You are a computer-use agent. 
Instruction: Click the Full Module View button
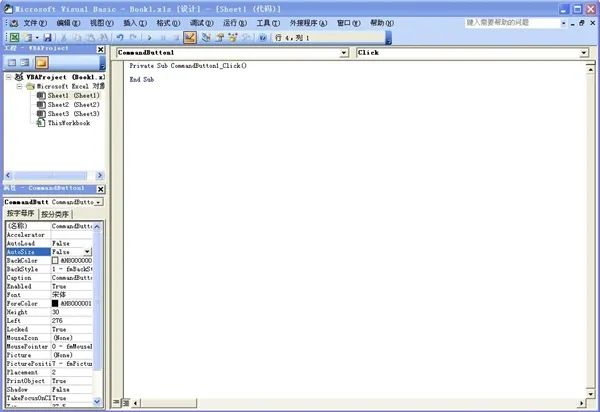[x=126, y=402]
